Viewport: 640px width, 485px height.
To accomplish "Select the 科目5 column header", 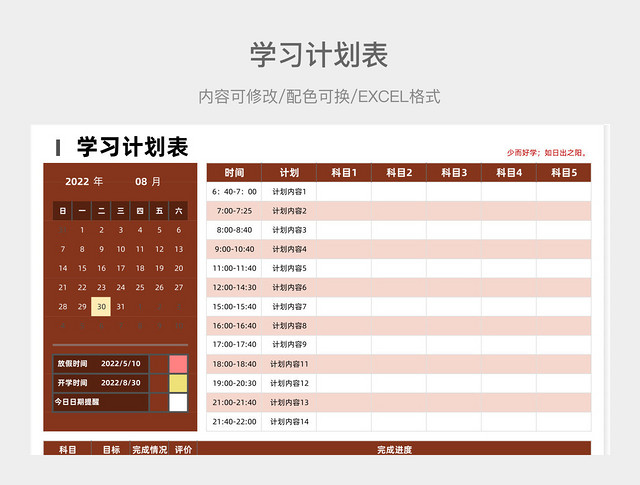I will point(564,173).
